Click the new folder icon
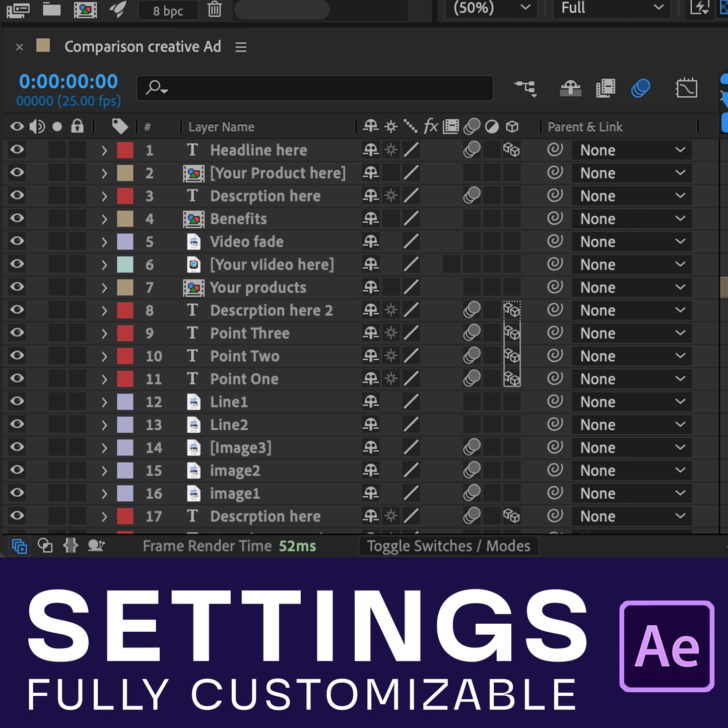 point(51,10)
